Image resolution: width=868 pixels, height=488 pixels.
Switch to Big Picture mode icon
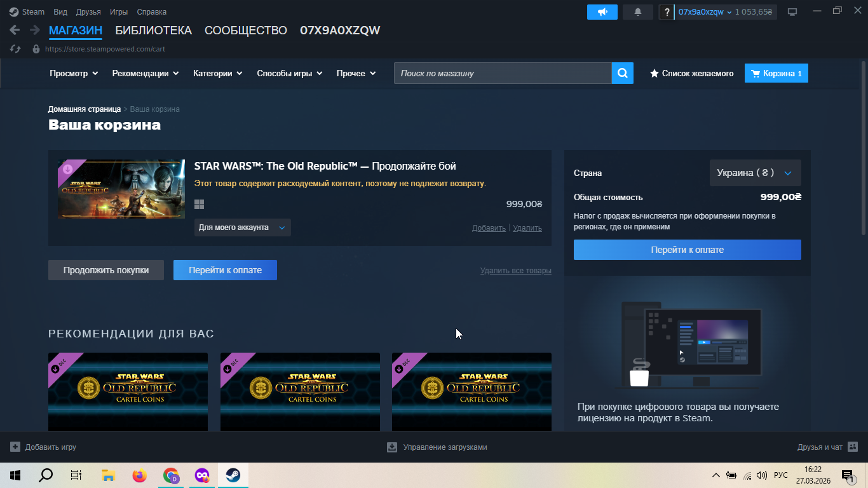[792, 11]
